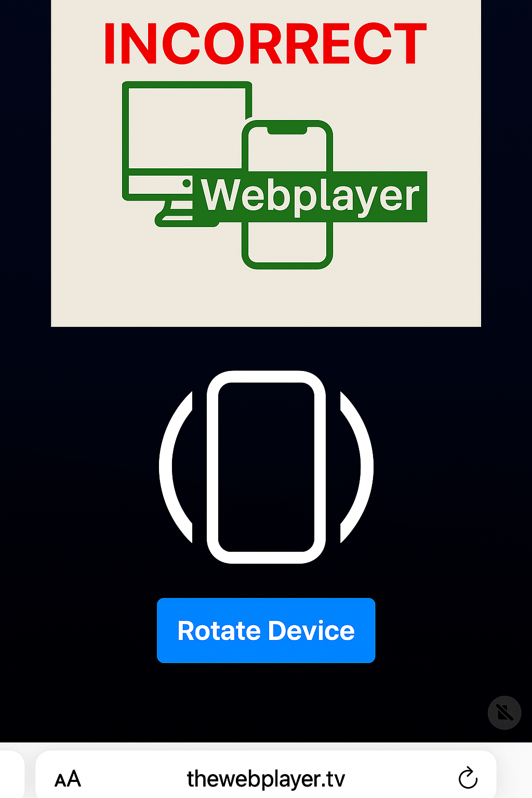Screen dimensions: 532x798
Task: Click the black screen inside the white phone
Action: [266, 467]
